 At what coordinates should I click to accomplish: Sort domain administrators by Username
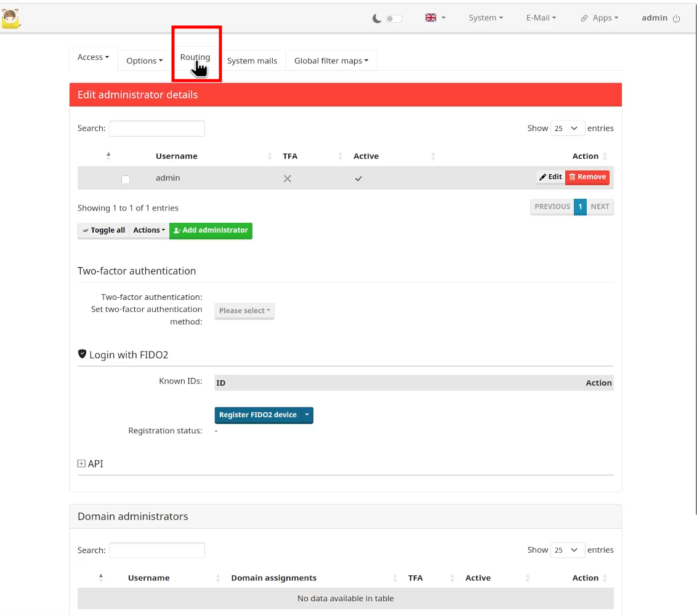point(149,578)
